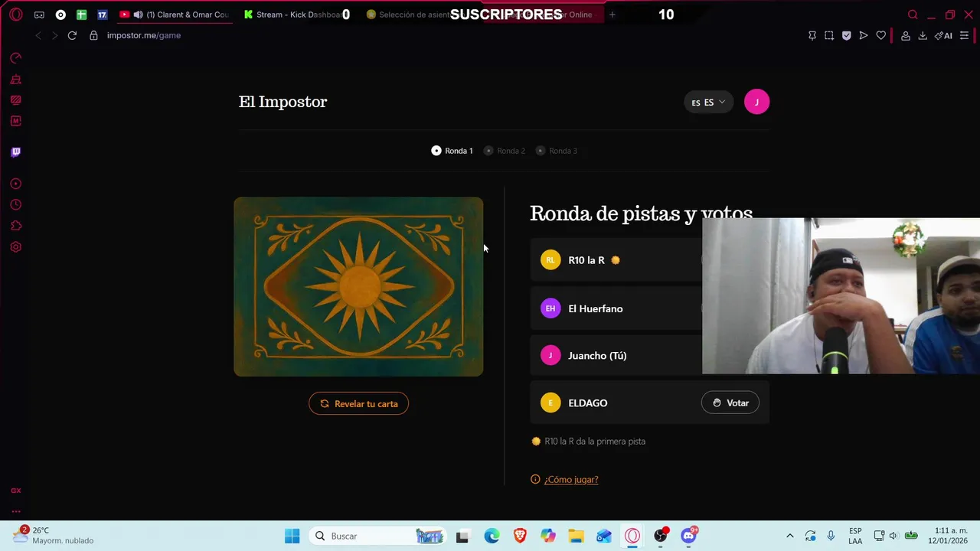This screenshot has height=551, width=980.
Task: Open the ESP LAA language switcher
Action: [855, 536]
